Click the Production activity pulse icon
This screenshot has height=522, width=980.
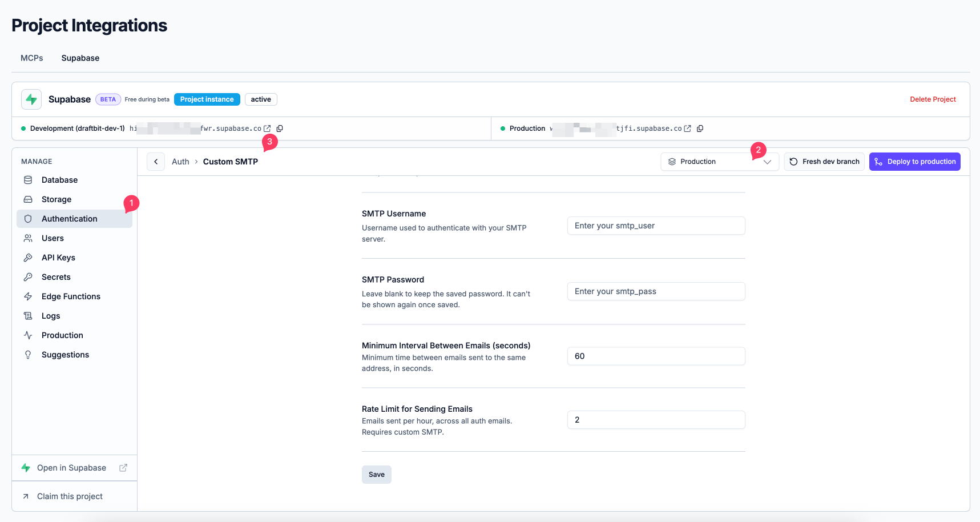28,335
